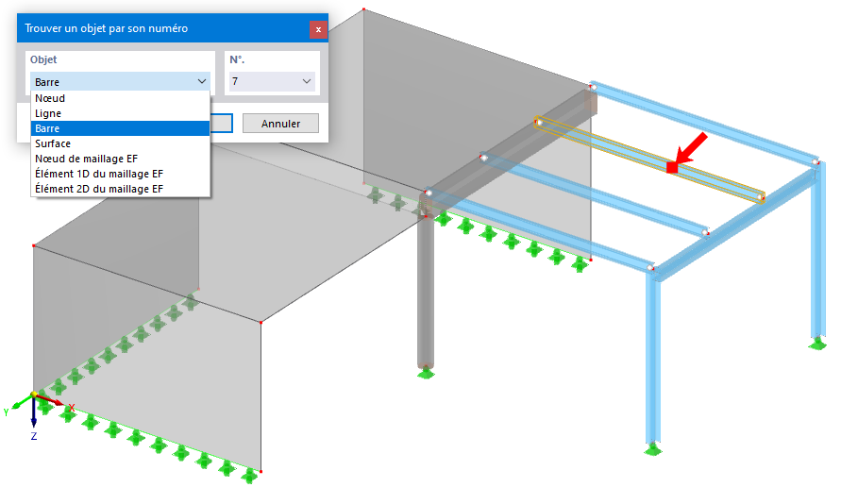Pick Nœud de maillage EF option
Image resolution: width=841 pixels, height=504 pixels.
(120, 159)
